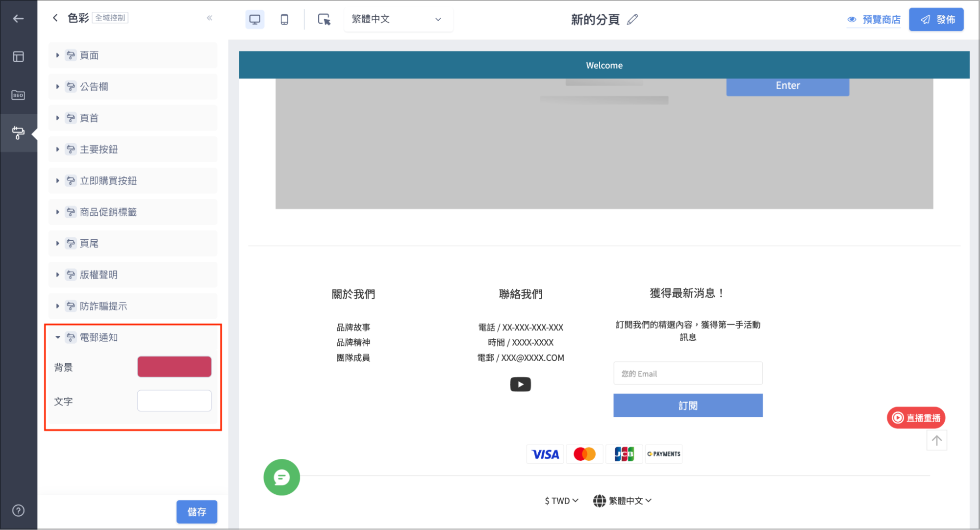Screen dimensions: 980x530
Task: Open the 繁體中文 language dropdown in toolbar
Action: coord(398,19)
